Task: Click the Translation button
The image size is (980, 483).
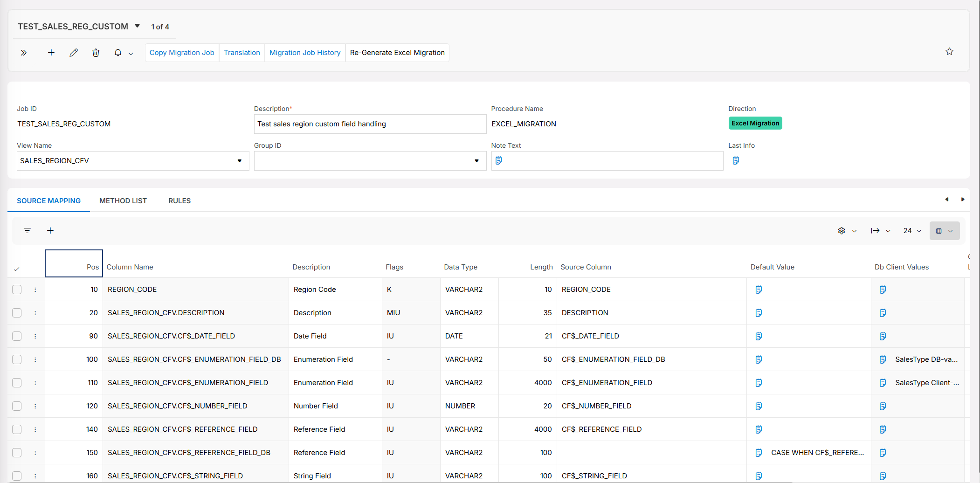Action: 242,53
